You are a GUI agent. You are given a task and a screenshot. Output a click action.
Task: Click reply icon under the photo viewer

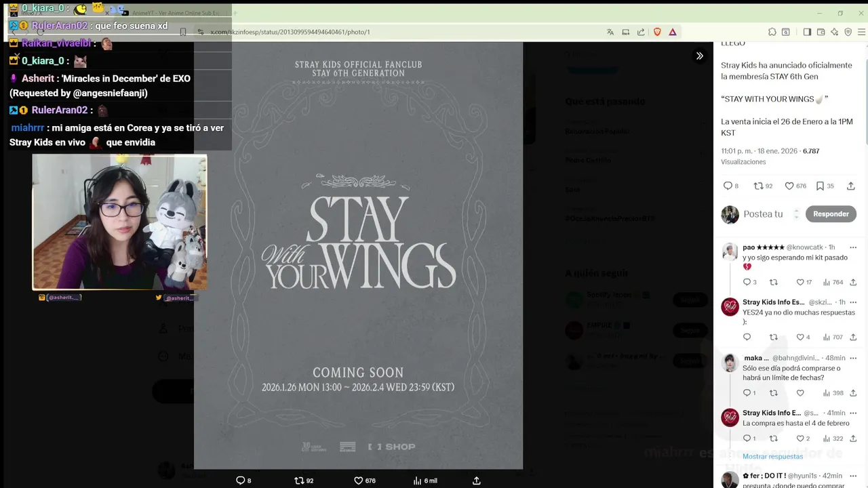(240, 481)
